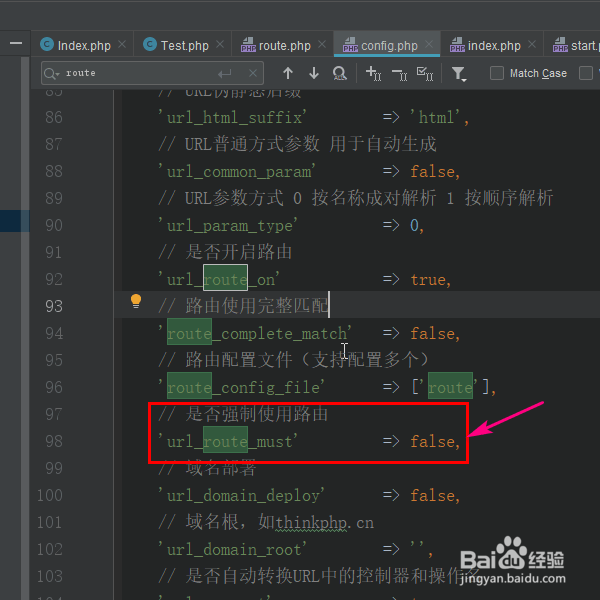Click 'url_domain_root' key text

pos(233,550)
